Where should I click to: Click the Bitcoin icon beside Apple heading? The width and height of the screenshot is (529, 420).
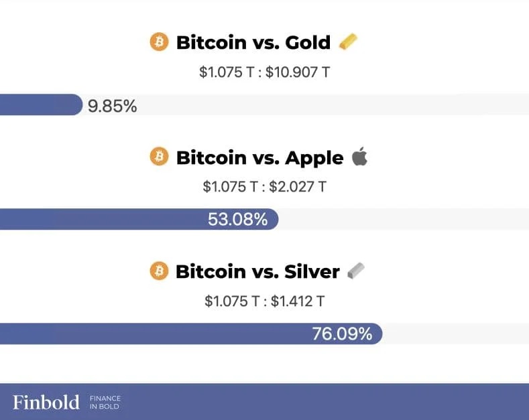point(160,156)
